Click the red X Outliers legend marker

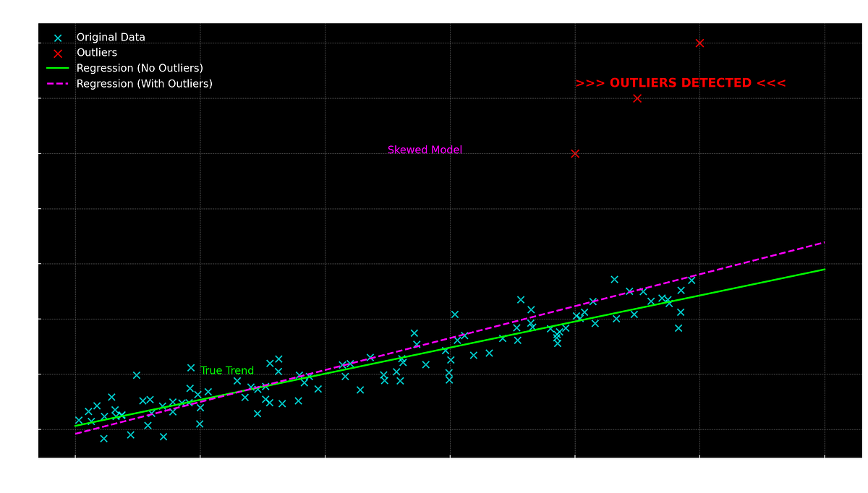click(59, 52)
